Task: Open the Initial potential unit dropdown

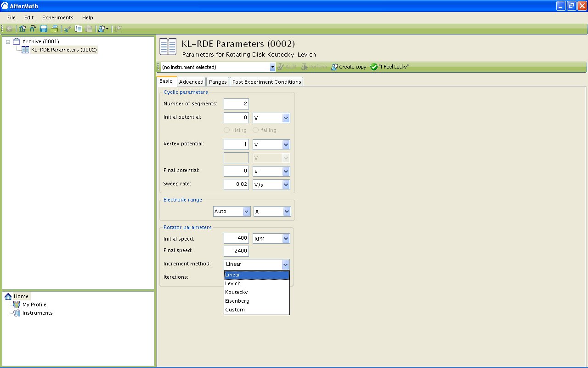Action: pos(286,118)
